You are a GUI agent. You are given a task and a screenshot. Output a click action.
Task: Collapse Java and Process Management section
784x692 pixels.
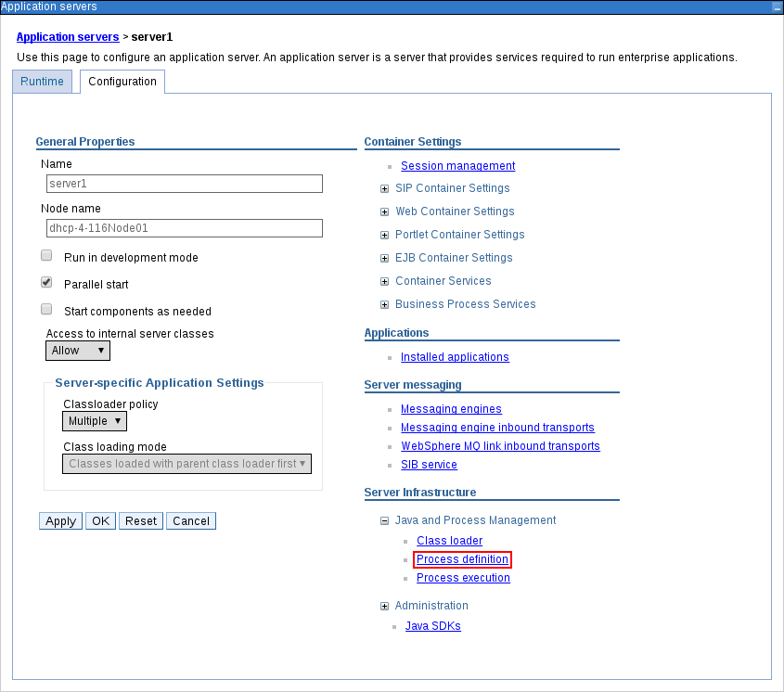click(384, 521)
